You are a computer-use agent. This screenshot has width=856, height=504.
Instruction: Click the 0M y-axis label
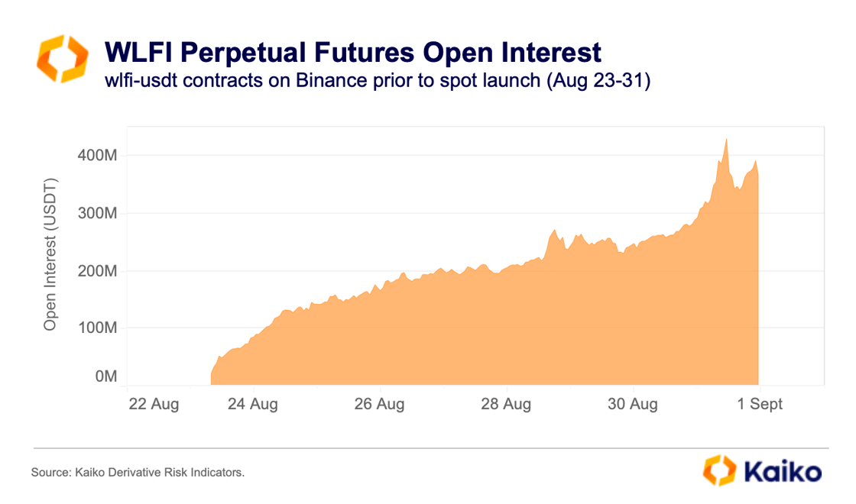pos(105,376)
